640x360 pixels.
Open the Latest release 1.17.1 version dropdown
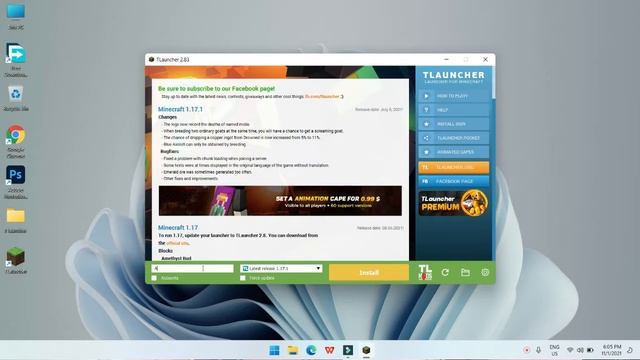click(x=281, y=269)
